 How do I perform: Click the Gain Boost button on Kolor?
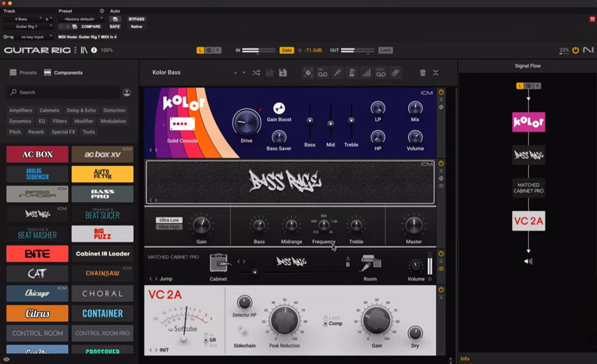(279, 108)
